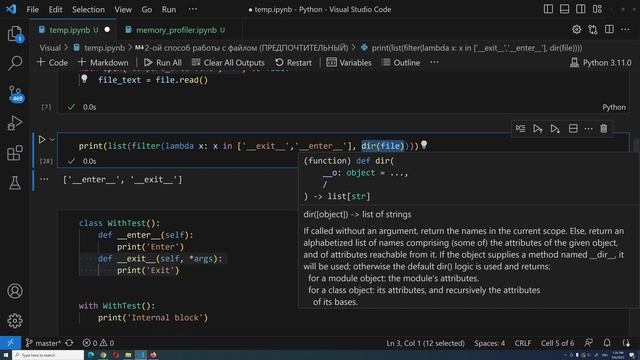Click the feedback icon in status bar
The width and height of the screenshot is (640, 360).
(x=588, y=343)
